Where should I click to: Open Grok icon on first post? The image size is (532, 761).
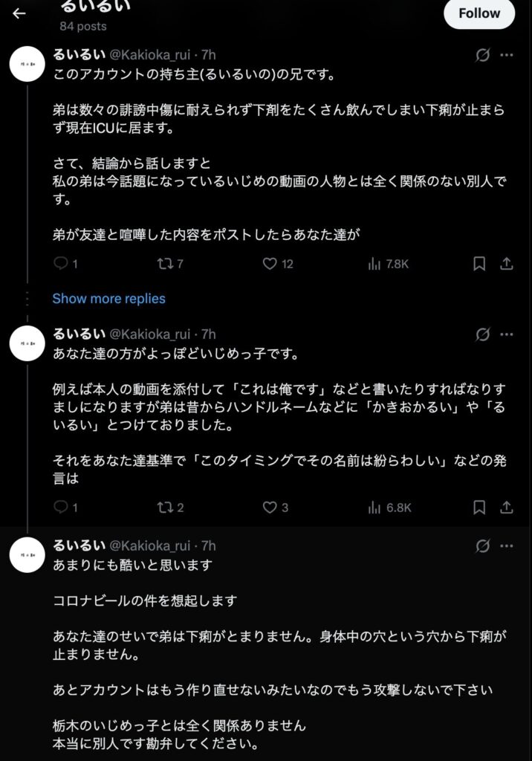click(x=482, y=55)
